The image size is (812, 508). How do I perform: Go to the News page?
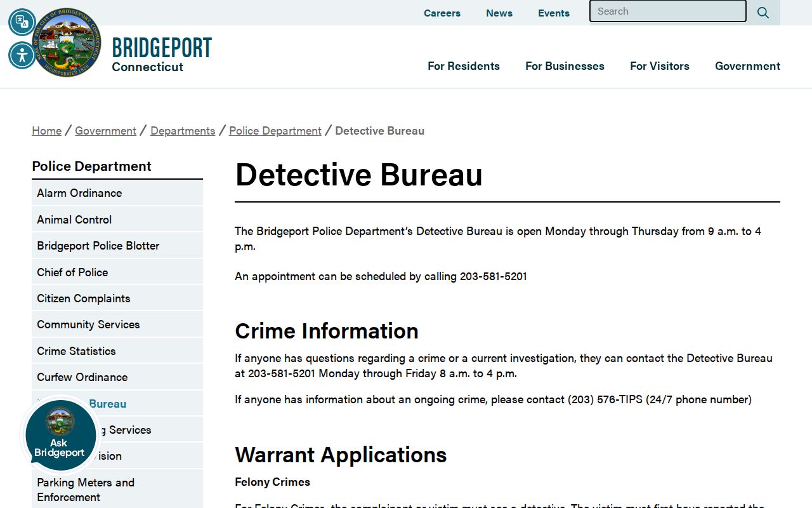[499, 13]
